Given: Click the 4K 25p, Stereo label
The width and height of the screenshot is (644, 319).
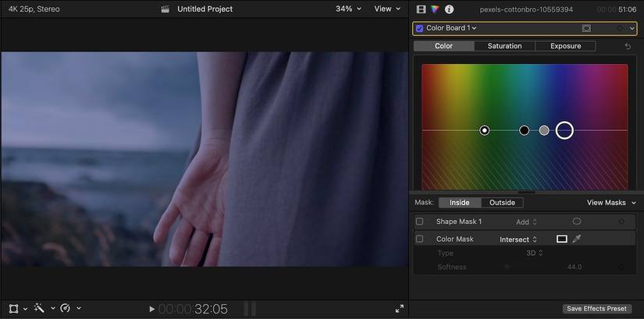Looking at the screenshot, I should [x=34, y=9].
